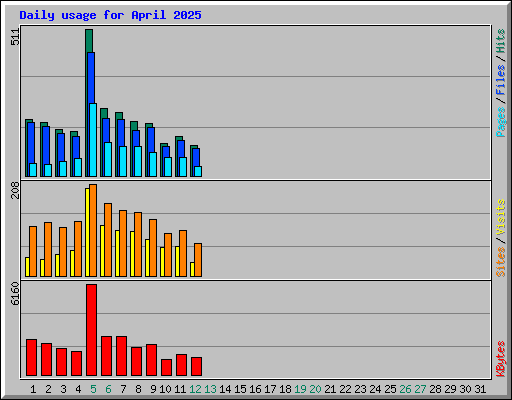Screen dimensions: 512x400
Task: Click the orange Sites bar for day 12
Action: click(x=198, y=260)
